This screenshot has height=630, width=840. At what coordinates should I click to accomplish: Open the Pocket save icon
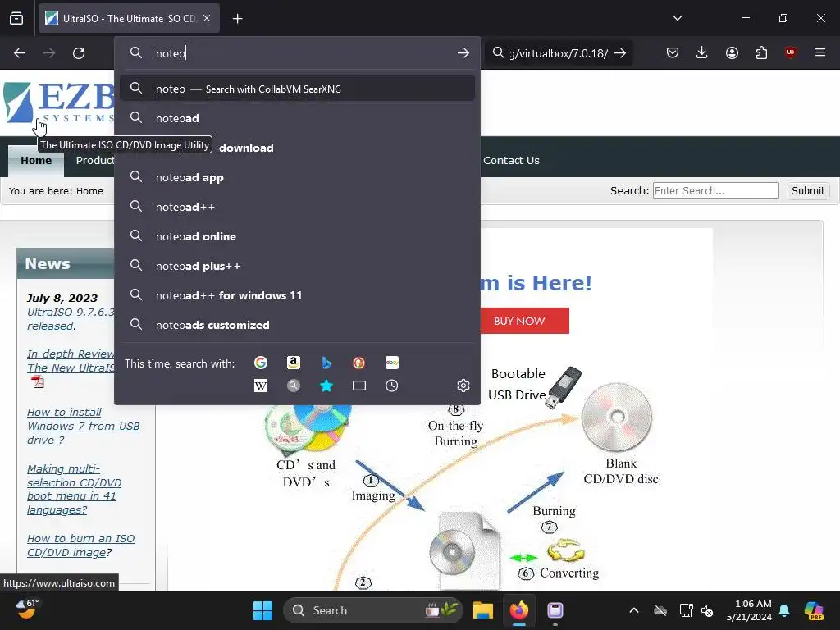pyautogui.click(x=673, y=52)
